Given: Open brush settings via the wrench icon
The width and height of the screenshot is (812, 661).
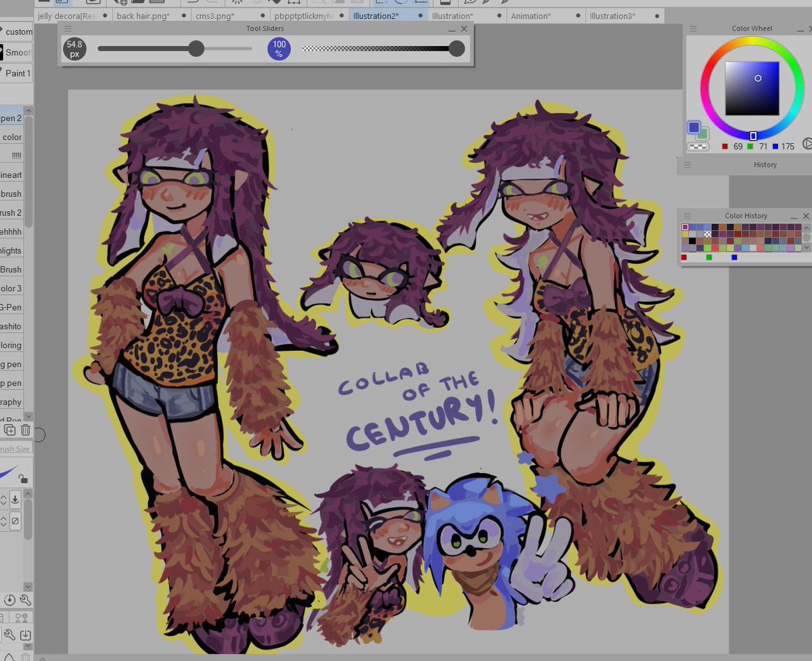Looking at the screenshot, I should click(25, 600).
